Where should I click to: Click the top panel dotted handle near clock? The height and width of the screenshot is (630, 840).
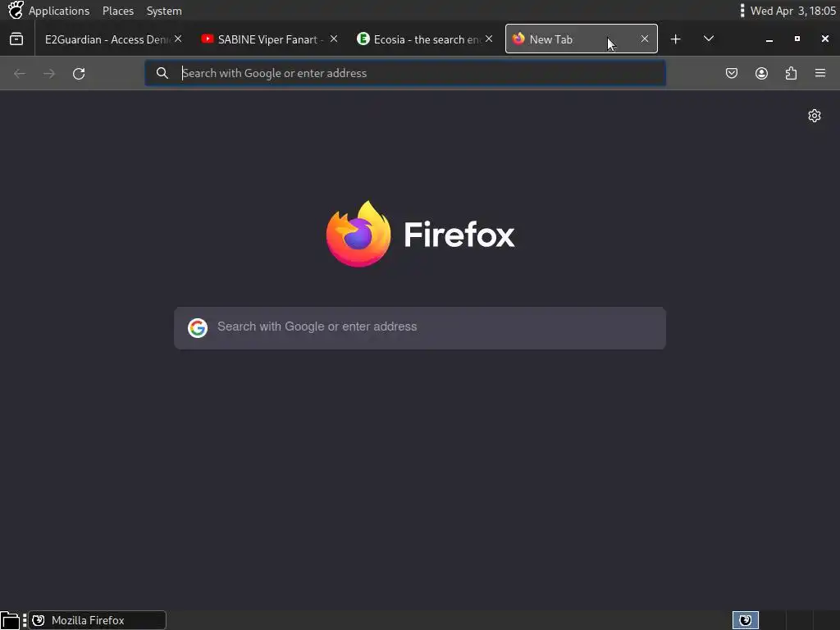(742, 11)
